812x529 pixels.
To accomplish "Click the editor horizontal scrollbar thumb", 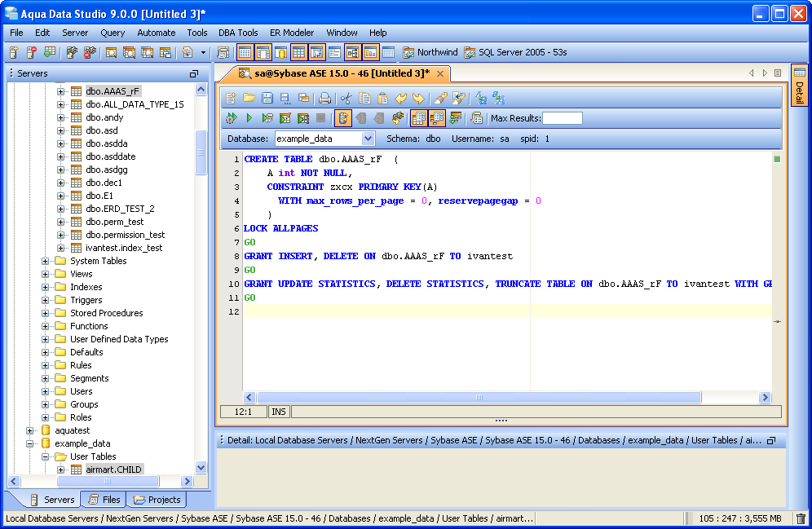I will coord(479,398).
